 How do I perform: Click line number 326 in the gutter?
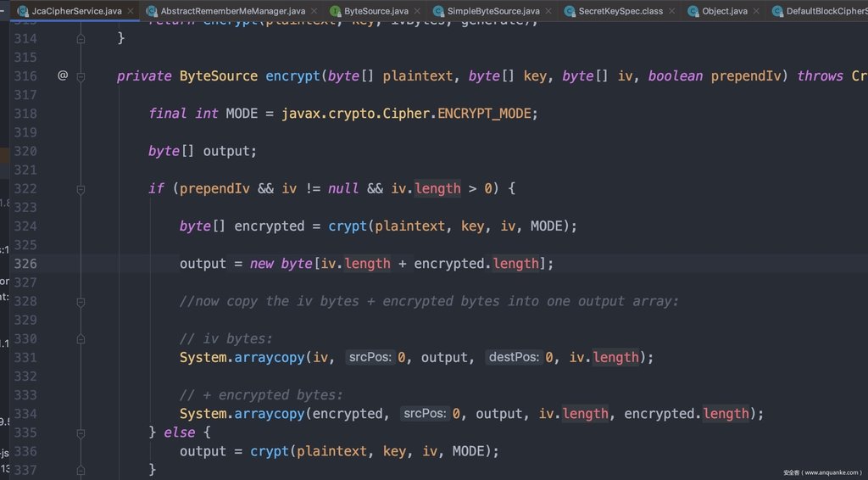(x=25, y=264)
